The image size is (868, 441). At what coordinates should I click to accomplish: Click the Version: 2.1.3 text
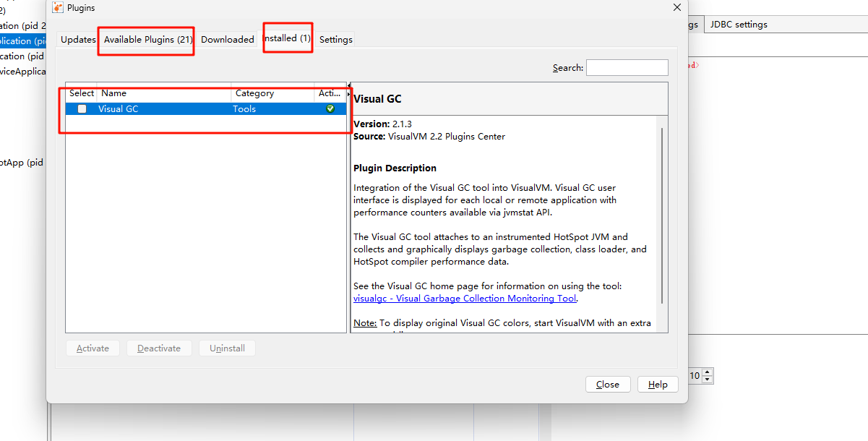click(383, 124)
